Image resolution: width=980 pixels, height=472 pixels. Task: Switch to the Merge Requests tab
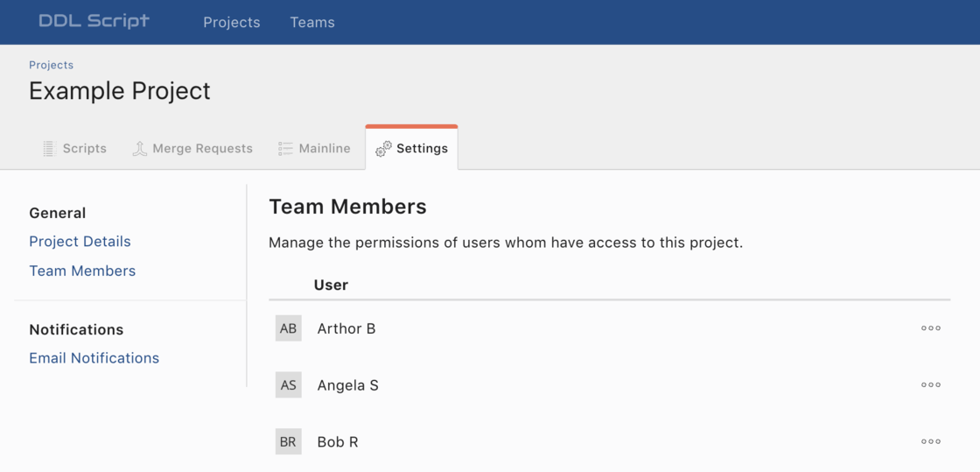pos(202,149)
